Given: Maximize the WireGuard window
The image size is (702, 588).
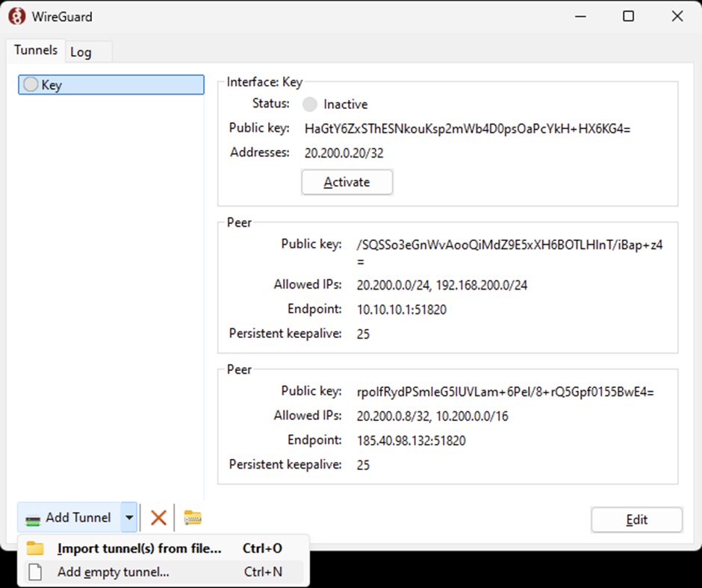Looking at the screenshot, I should click(629, 16).
